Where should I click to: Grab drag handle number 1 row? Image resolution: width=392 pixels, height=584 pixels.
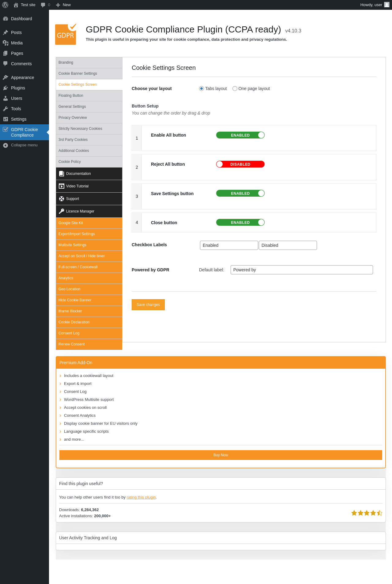[x=137, y=138]
